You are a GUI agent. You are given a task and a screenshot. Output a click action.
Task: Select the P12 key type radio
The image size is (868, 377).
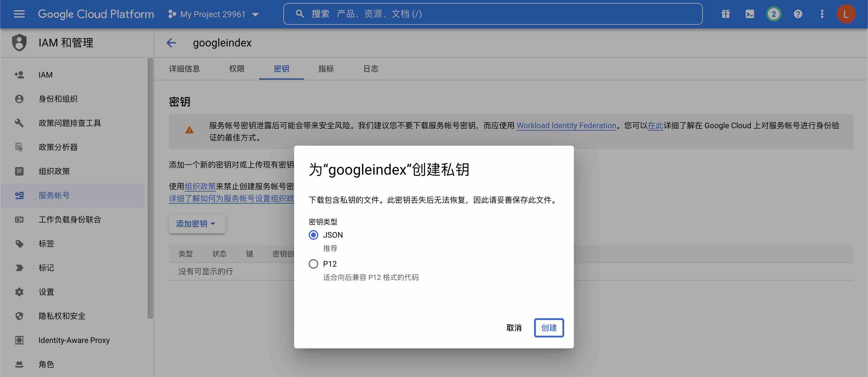[313, 264]
